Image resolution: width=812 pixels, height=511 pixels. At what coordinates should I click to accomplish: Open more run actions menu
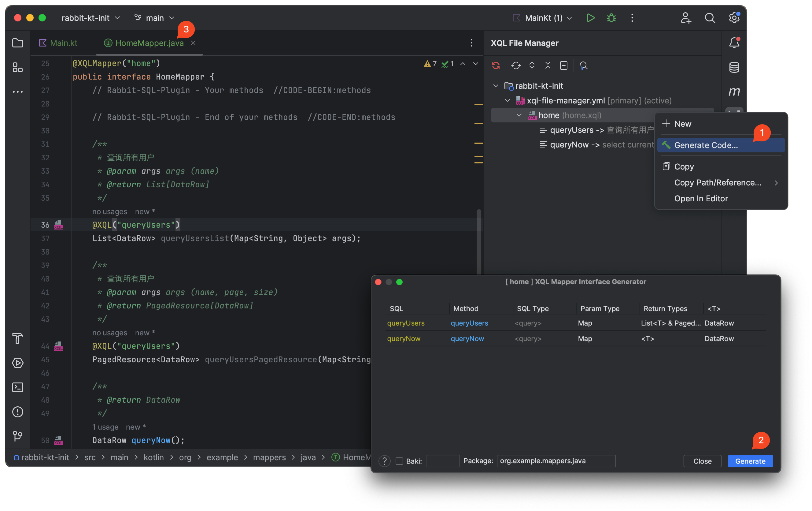pyautogui.click(x=632, y=18)
